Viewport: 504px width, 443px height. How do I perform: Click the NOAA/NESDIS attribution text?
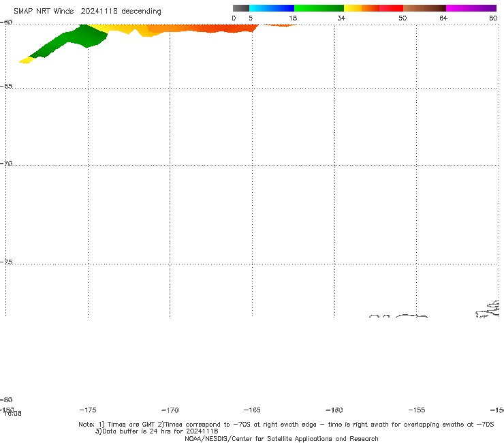tap(281, 439)
